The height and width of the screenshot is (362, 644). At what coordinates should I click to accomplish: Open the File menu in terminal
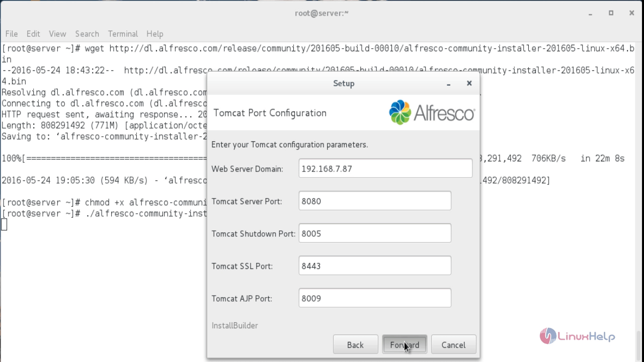[x=11, y=34]
